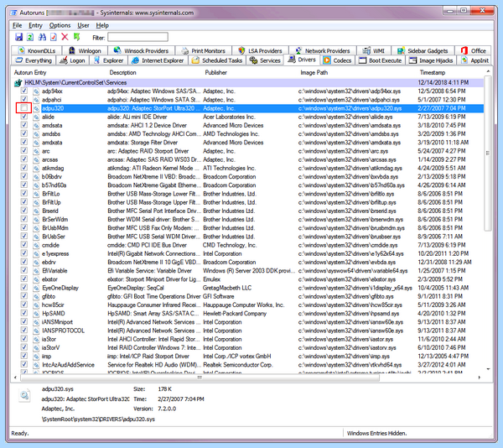The image size is (503, 448).
Task: Click the file icon beside EyeOneDisplay
Action: (36, 289)
